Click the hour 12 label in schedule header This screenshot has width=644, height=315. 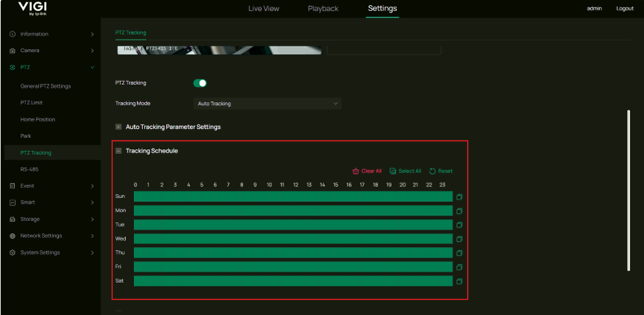click(296, 185)
